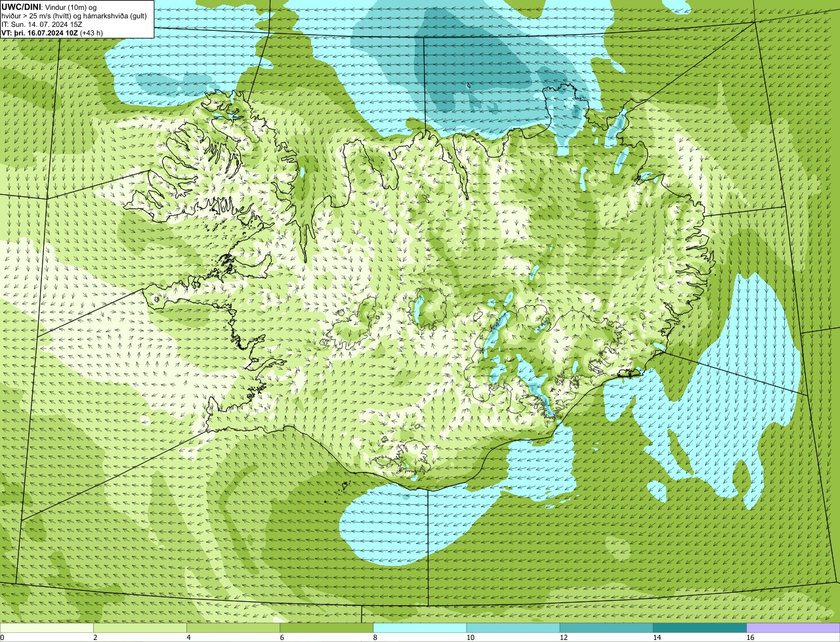Click the "IT: Sun. 14. 07. 2024 15Z" line
The width and height of the screenshot is (840, 642).
click(x=42, y=24)
